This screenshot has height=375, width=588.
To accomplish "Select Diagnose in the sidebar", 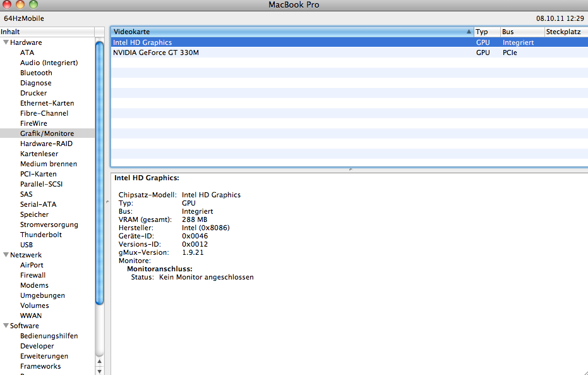I will point(35,83).
